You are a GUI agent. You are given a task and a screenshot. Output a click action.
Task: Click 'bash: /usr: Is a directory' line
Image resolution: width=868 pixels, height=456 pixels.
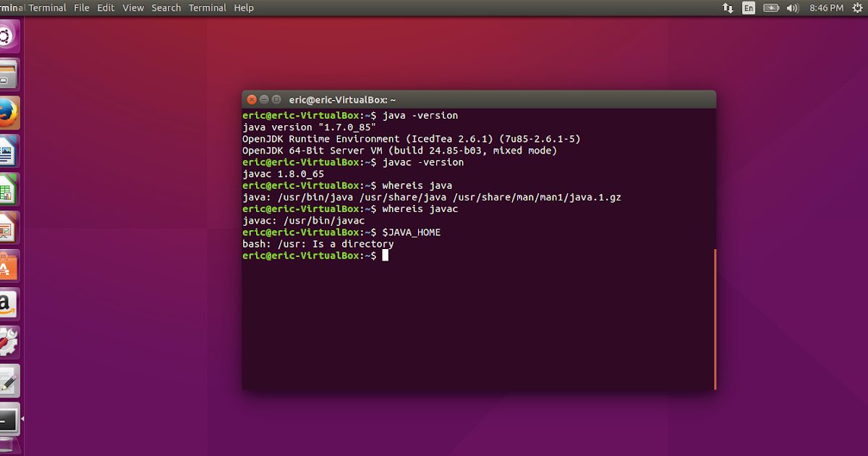[x=318, y=244]
